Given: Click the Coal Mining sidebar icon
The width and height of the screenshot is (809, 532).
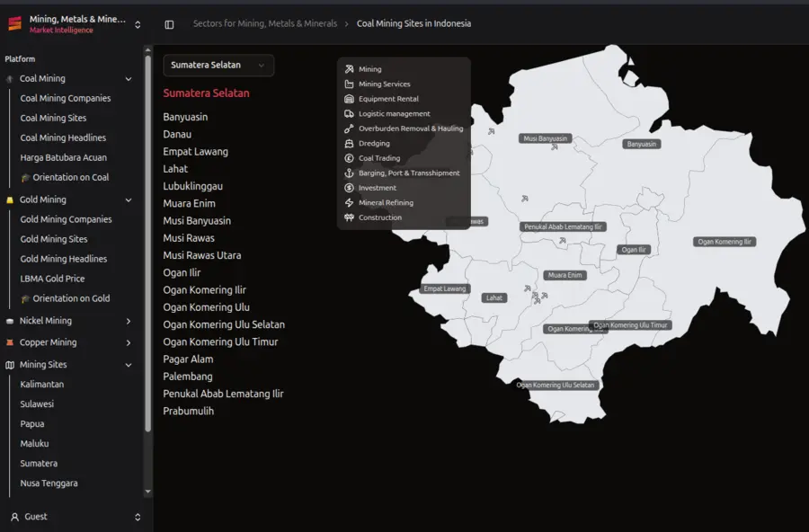Looking at the screenshot, I should pyautogui.click(x=9, y=79).
